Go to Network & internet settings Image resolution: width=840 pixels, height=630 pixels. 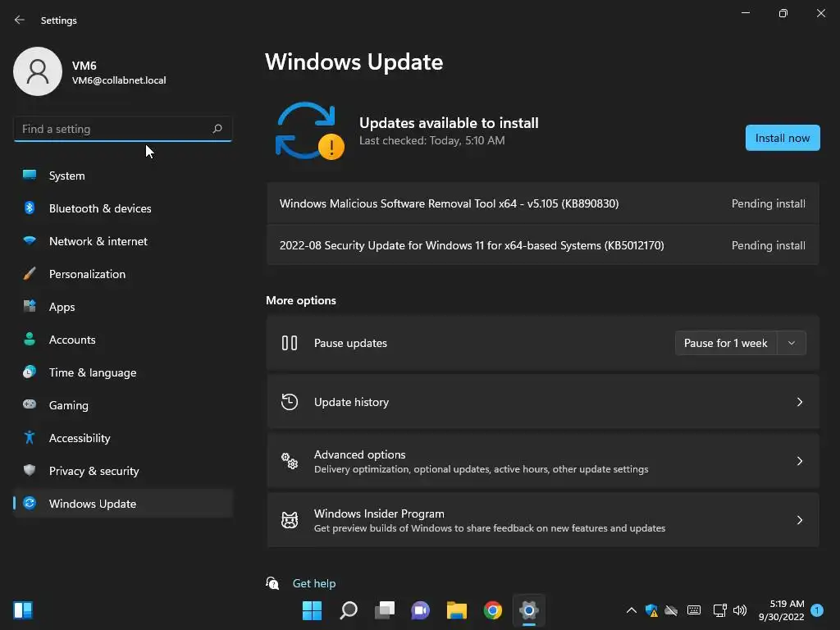[x=123, y=241]
